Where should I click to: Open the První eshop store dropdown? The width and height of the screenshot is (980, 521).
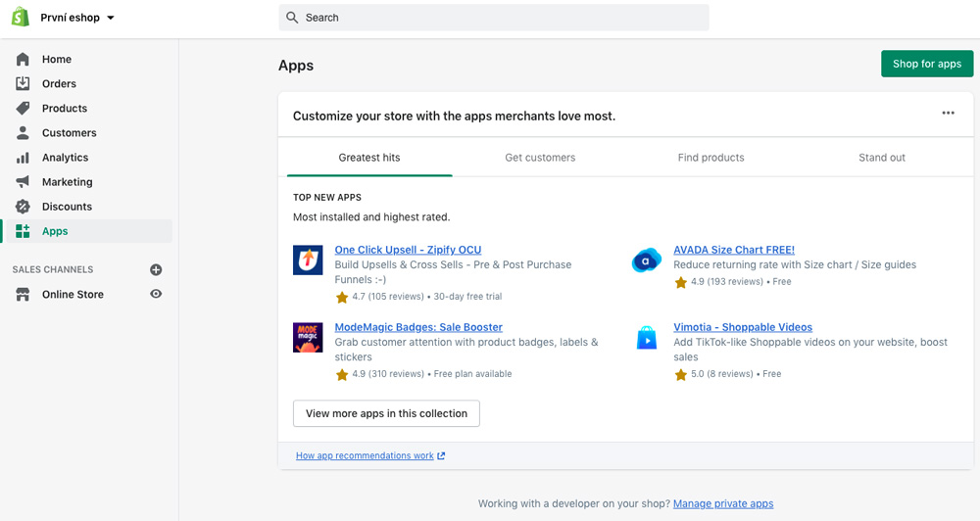(77, 18)
